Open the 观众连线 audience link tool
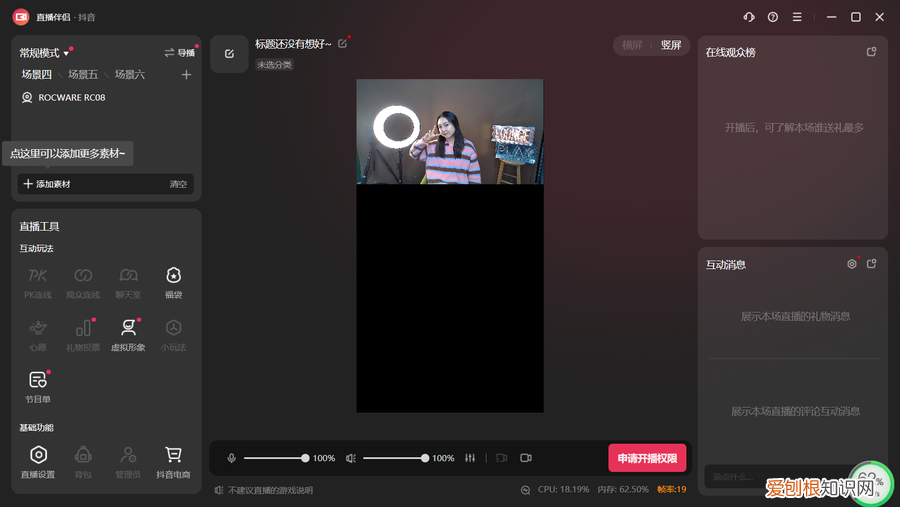This screenshot has height=507, width=900. pyautogui.click(x=83, y=283)
